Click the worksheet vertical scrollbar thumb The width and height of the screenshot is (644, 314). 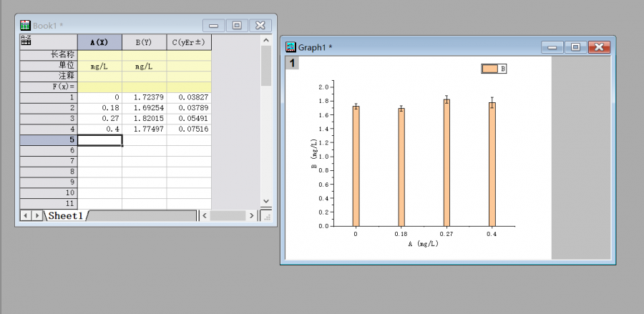pos(266,66)
